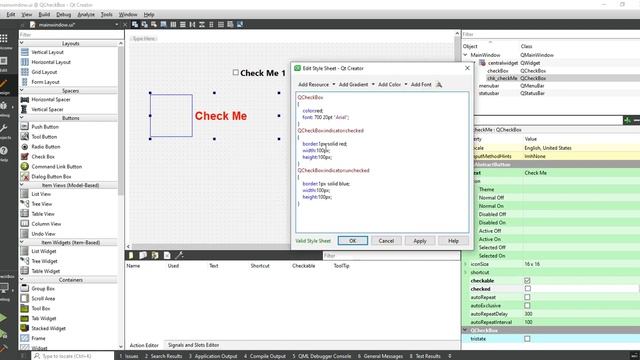640x360 pixels.
Task: Close the mainwindow.ui document with X
Action: coord(125,24)
